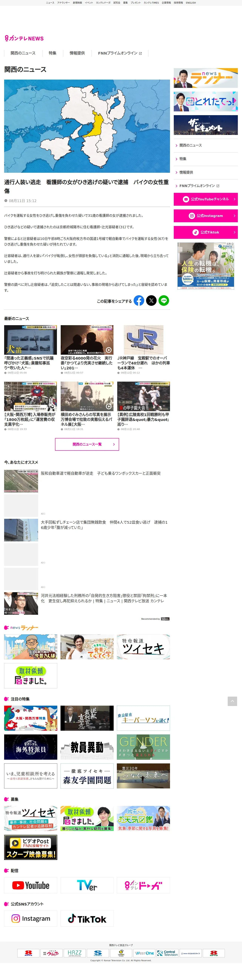Open 回転ずし 無銭飲食 recommended article
This screenshot has width=242, height=980.
coord(87,530)
